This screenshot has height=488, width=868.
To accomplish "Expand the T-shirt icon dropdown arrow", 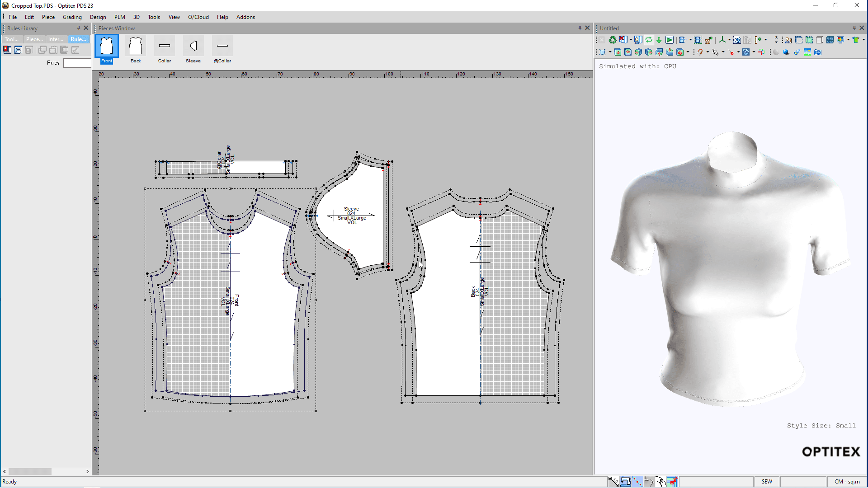I will (x=863, y=40).
